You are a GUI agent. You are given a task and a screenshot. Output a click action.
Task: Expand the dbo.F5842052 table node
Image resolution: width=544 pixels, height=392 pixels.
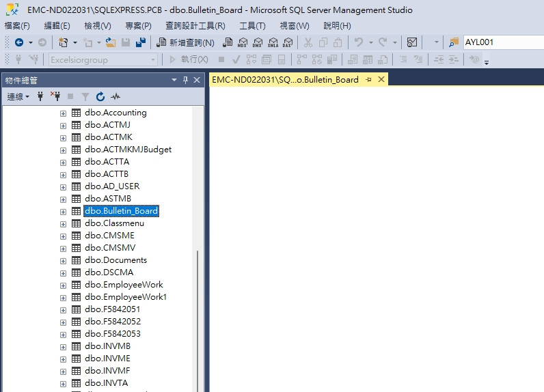(63, 322)
